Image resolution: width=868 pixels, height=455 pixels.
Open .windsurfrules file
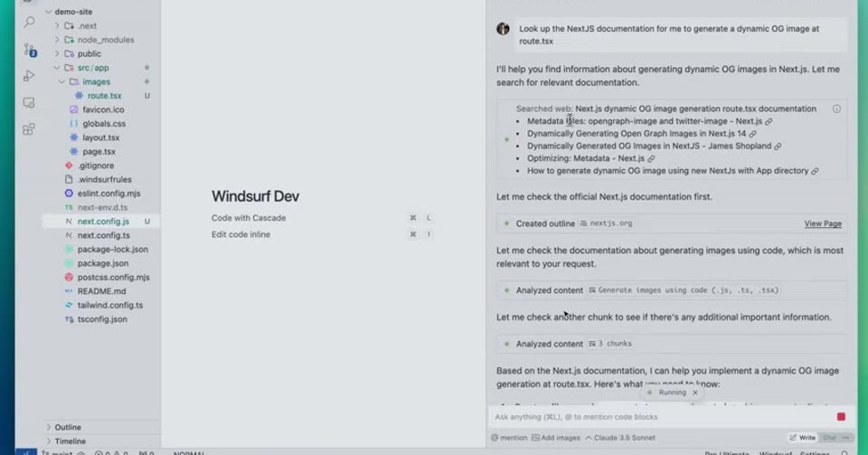coord(104,179)
